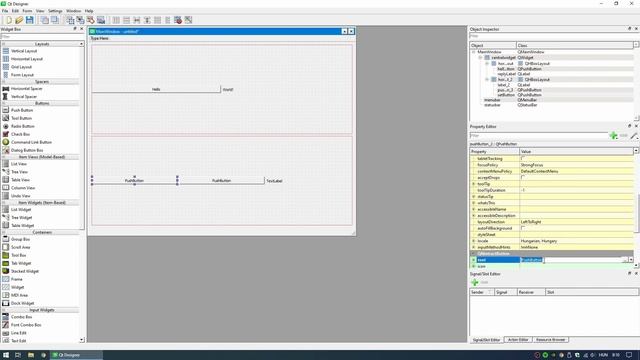
Task: Select the Radio Button widget in Widget Box
Action: click(22, 126)
